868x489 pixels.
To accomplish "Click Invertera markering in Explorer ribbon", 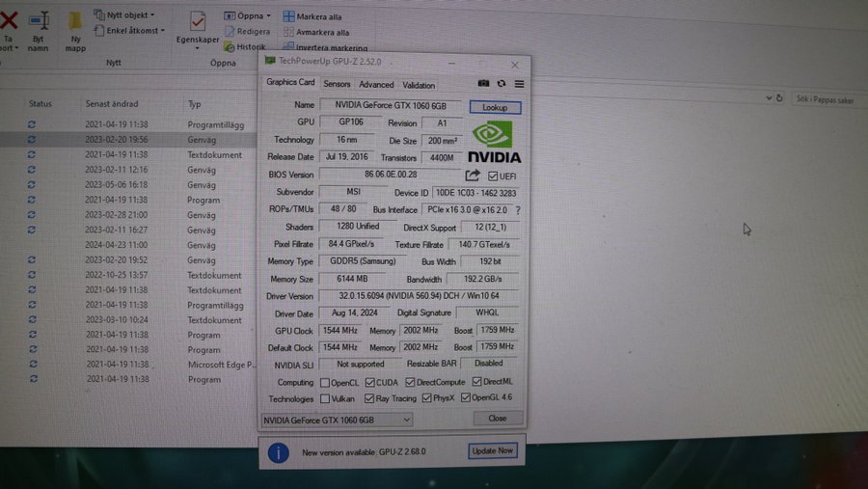I will coord(325,47).
